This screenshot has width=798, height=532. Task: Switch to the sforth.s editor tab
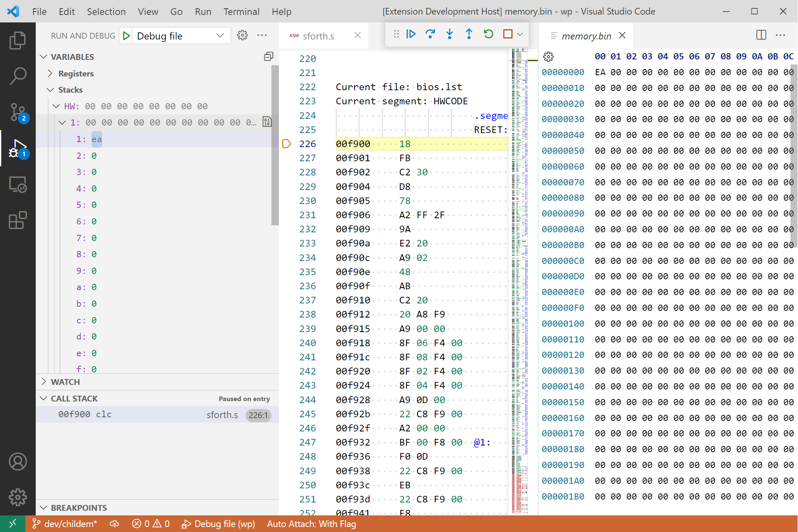coord(318,36)
